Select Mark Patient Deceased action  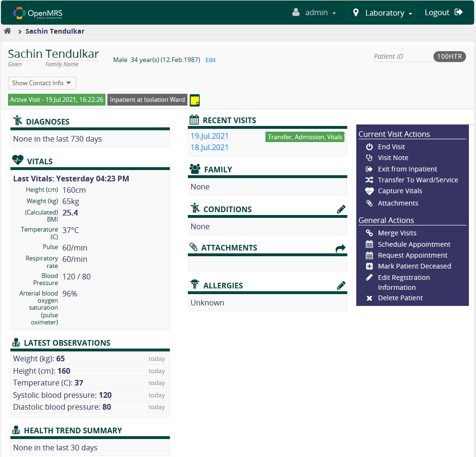[x=414, y=266]
